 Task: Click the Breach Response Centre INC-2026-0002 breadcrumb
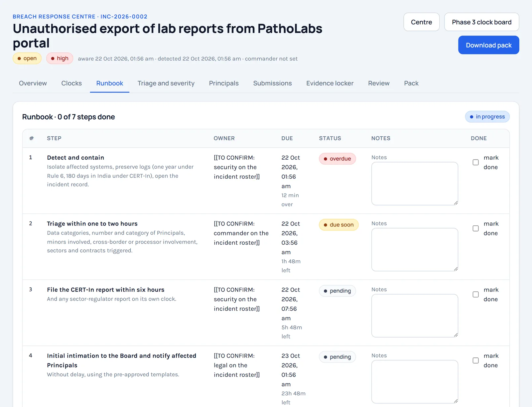80,17
